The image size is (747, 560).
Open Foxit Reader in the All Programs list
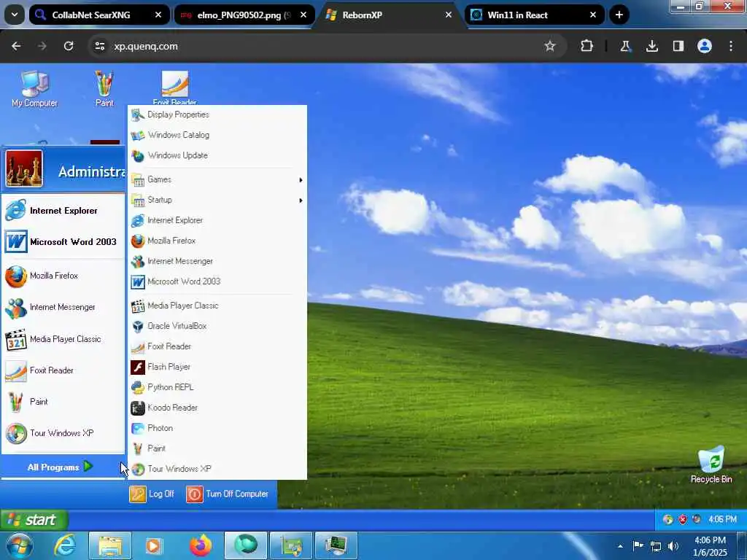(x=217, y=346)
